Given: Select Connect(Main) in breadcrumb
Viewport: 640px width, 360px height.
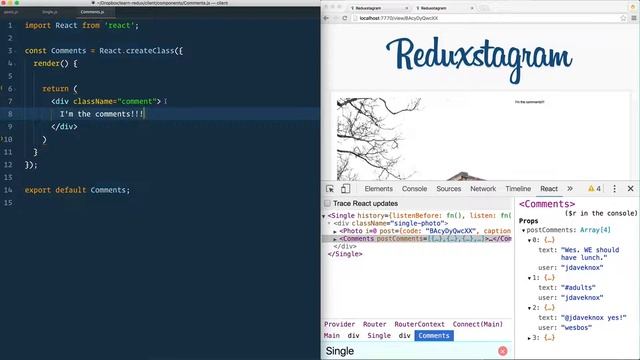Looking at the screenshot, I should (478, 324).
